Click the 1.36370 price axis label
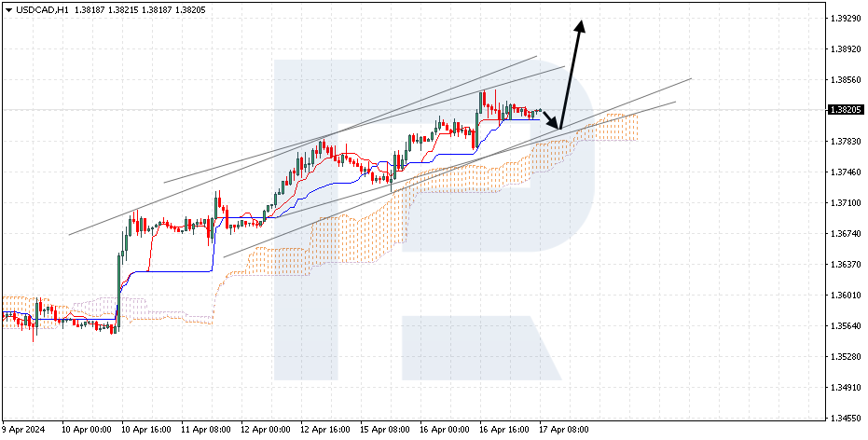 846,265
